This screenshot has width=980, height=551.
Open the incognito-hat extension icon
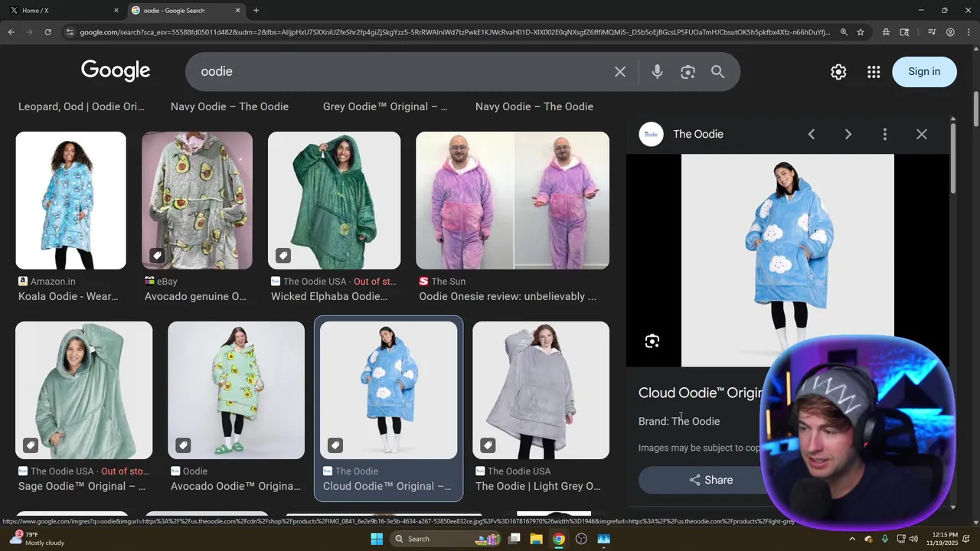pyautogui.click(x=886, y=32)
